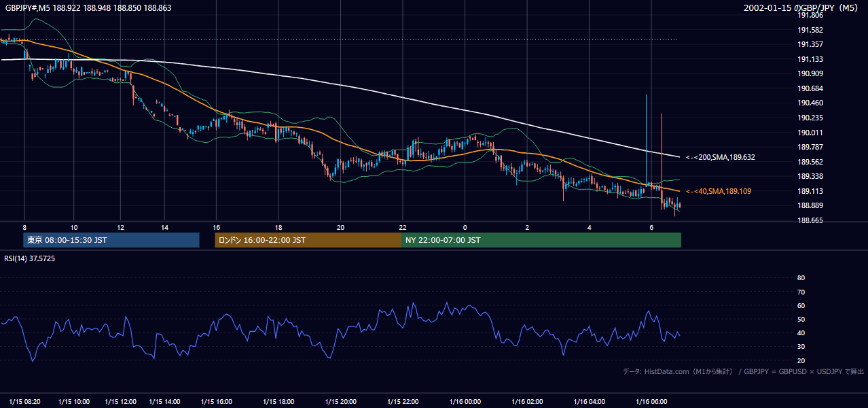Click the bottom time label 1/16 02:00
Image resolution: width=868 pixels, height=408 pixels.
click(527, 402)
